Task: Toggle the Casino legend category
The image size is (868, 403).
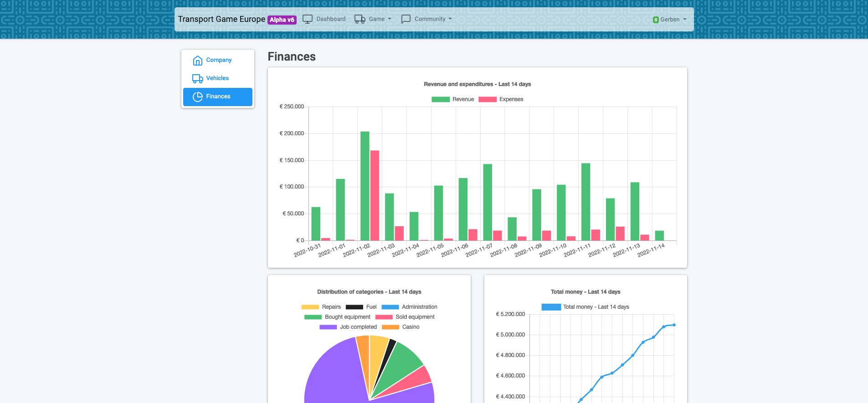Action: [401, 327]
